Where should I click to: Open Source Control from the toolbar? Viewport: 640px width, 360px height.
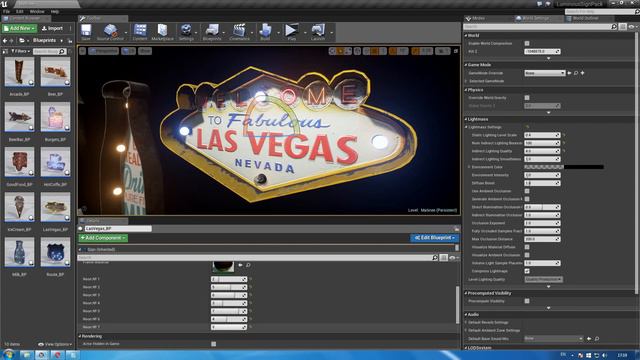[x=110, y=31]
